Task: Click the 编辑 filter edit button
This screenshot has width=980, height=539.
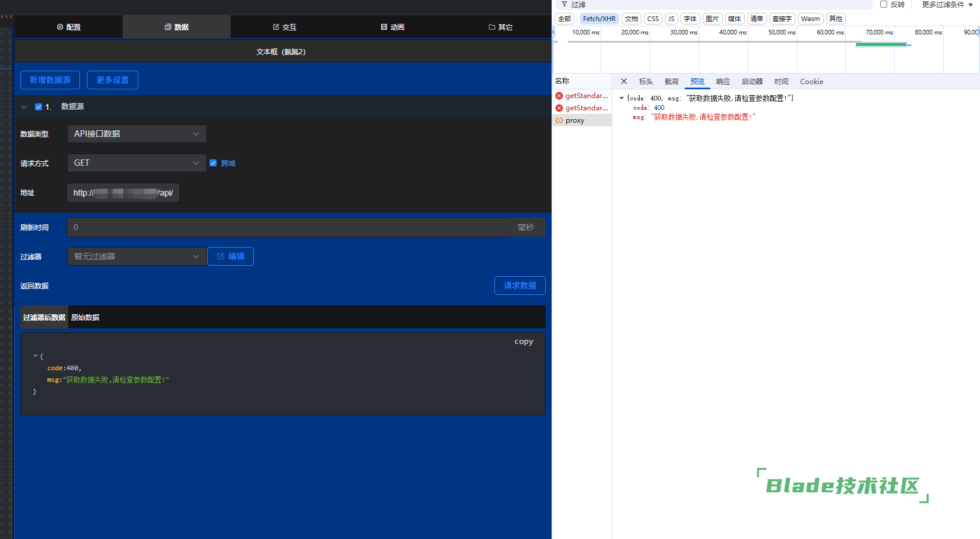Action: tap(231, 256)
